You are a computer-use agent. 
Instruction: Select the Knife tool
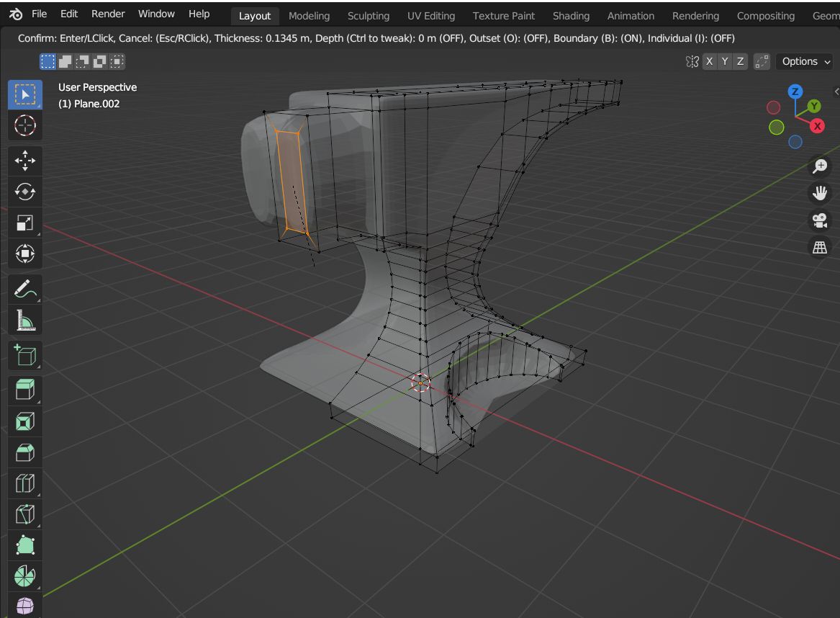[25, 514]
